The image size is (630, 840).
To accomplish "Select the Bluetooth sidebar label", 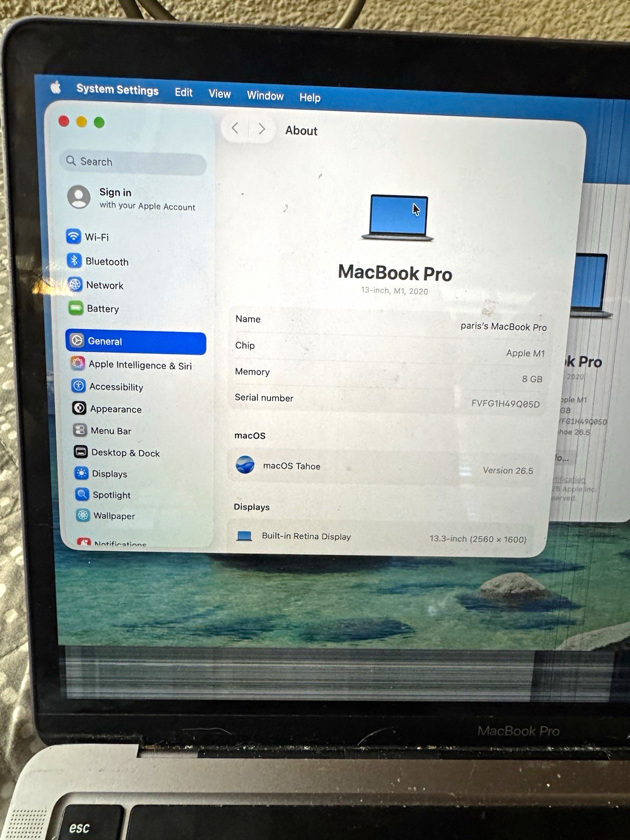I will [x=107, y=261].
